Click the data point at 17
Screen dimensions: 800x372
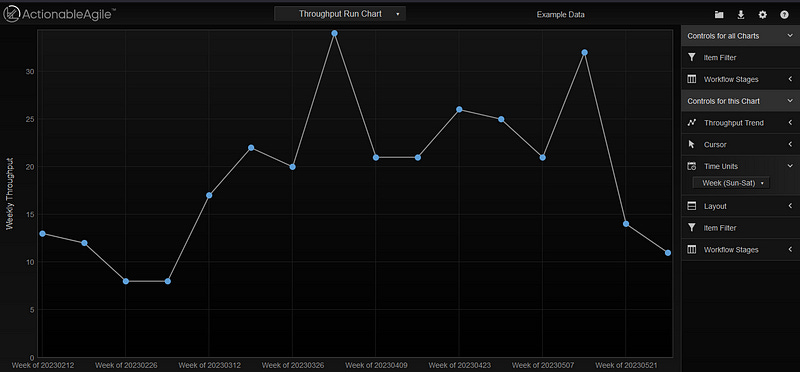[209, 195]
